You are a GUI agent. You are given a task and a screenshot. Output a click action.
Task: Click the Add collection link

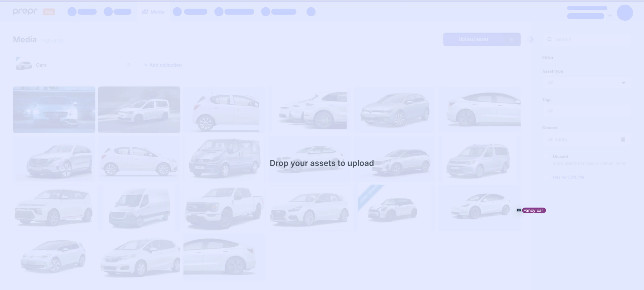point(163,65)
